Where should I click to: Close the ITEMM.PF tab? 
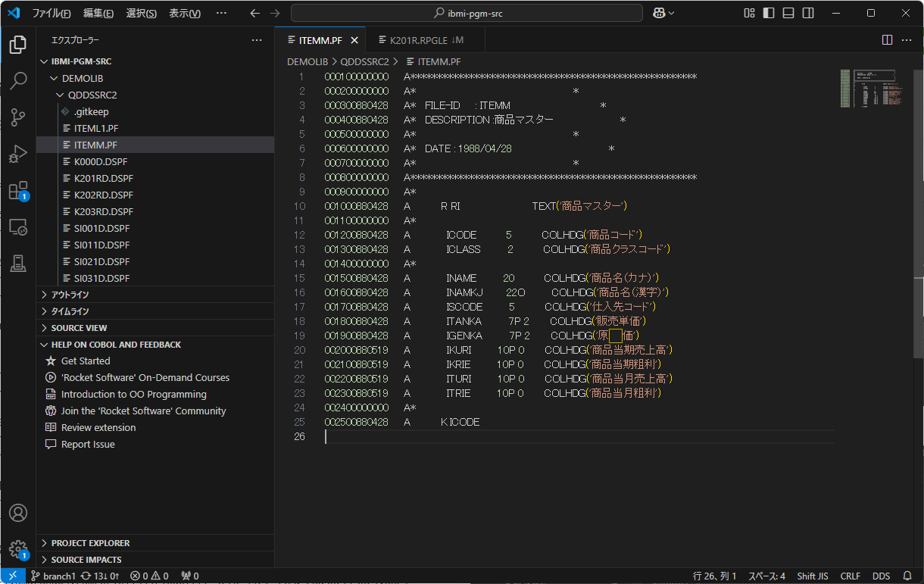pyautogui.click(x=354, y=40)
